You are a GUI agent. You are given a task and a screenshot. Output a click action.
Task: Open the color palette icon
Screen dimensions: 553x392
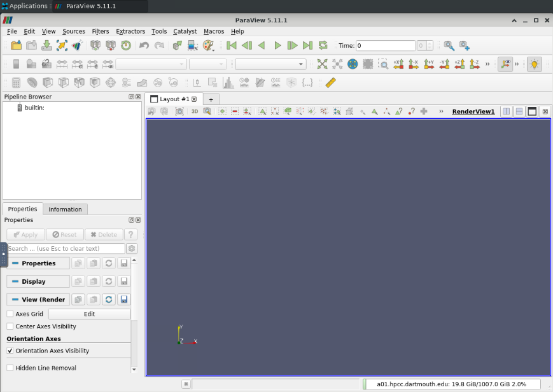[209, 46]
